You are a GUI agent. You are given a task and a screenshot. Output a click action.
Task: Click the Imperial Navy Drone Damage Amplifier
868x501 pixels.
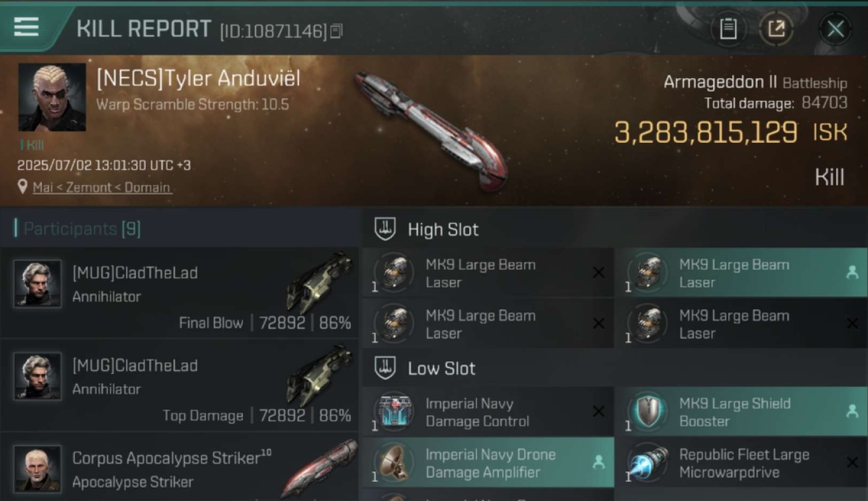(487, 463)
